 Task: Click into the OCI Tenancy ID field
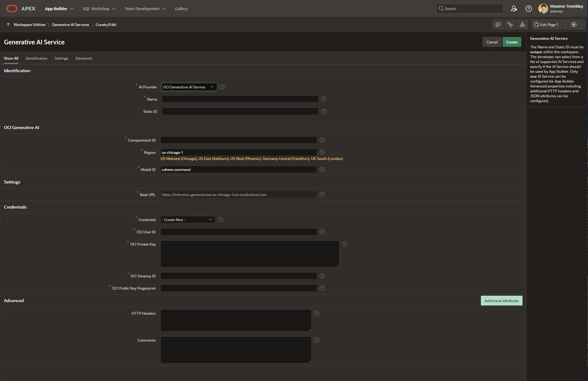239,276
